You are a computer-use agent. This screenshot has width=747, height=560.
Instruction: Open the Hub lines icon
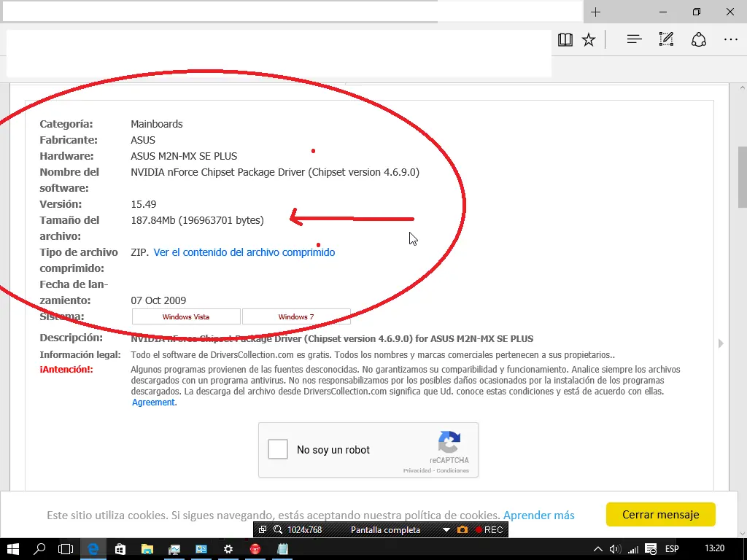[x=634, y=39]
